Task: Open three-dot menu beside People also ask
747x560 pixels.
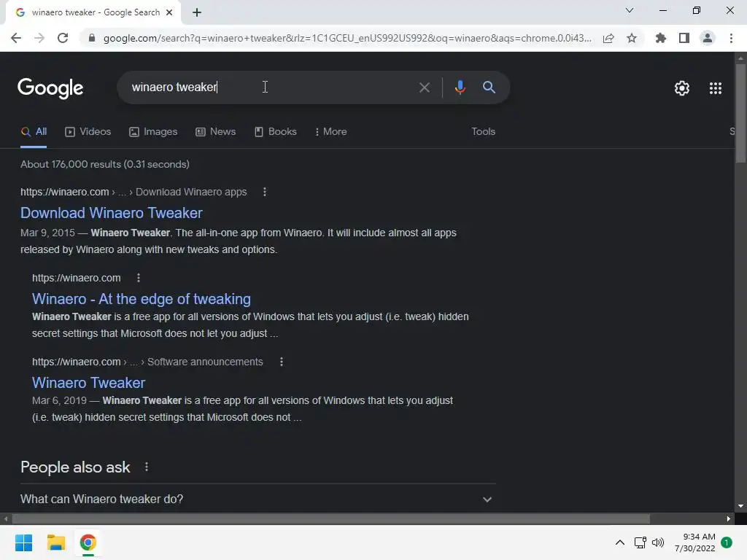Action: [147, 467]
